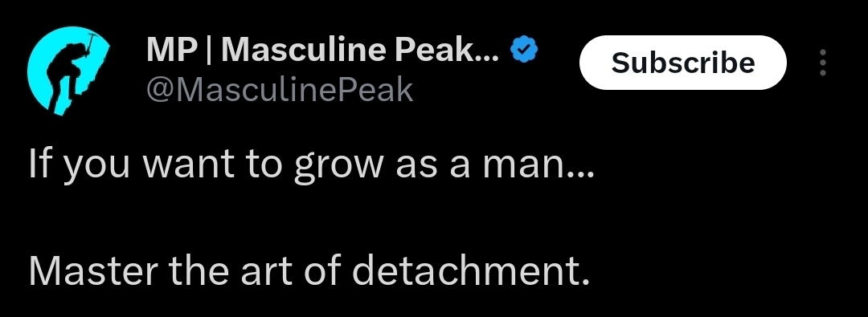The width and height of the screenshot is (868, 317).
Task: Open the author's avatar with the pickaxe climber
Action: (x=68, y=71)
